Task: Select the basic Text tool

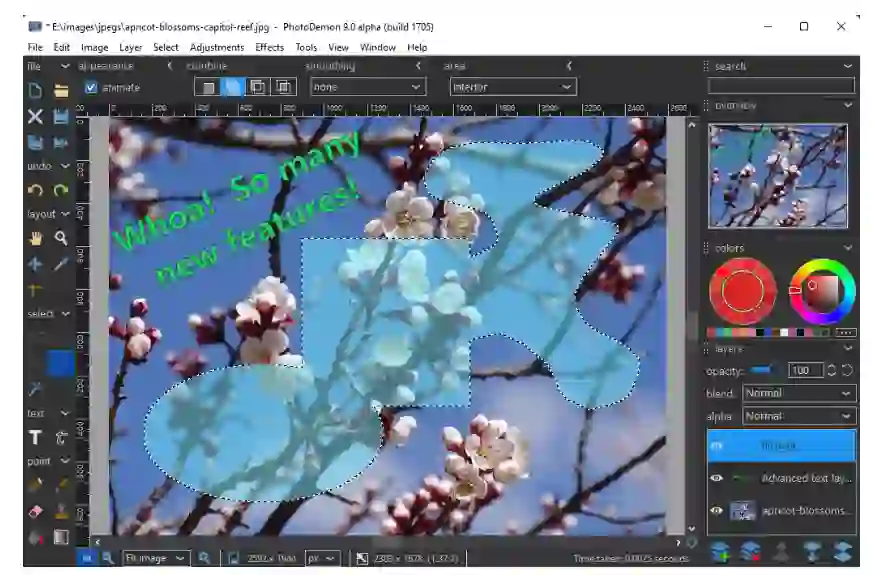Action: pyautogui.click(x=35, y=438)
